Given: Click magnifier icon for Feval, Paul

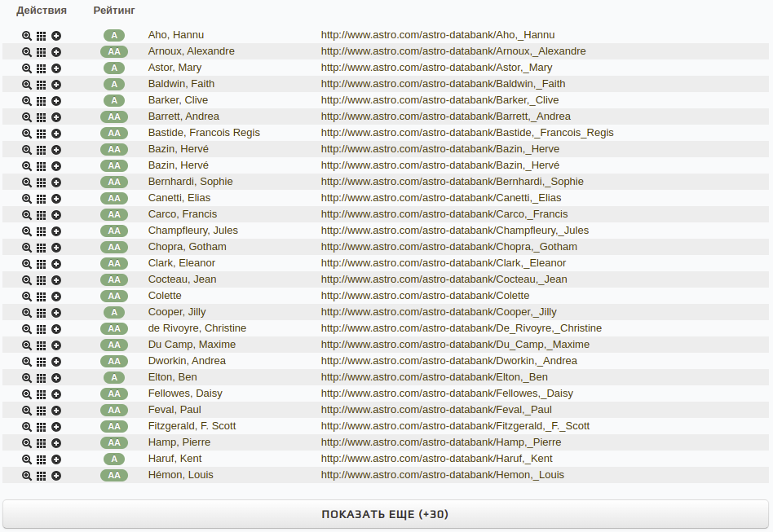Looking at the screenshot, I should pyautogui.click(x=27, y=410).
